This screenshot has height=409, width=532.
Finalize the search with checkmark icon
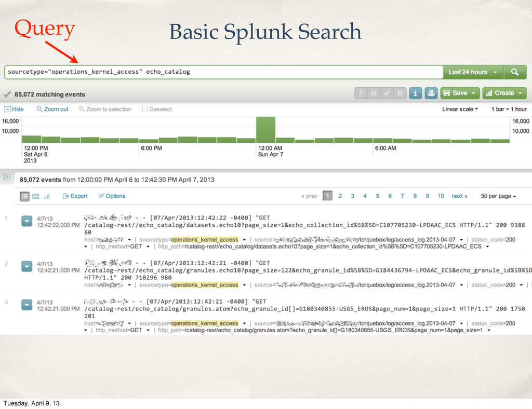387,93
